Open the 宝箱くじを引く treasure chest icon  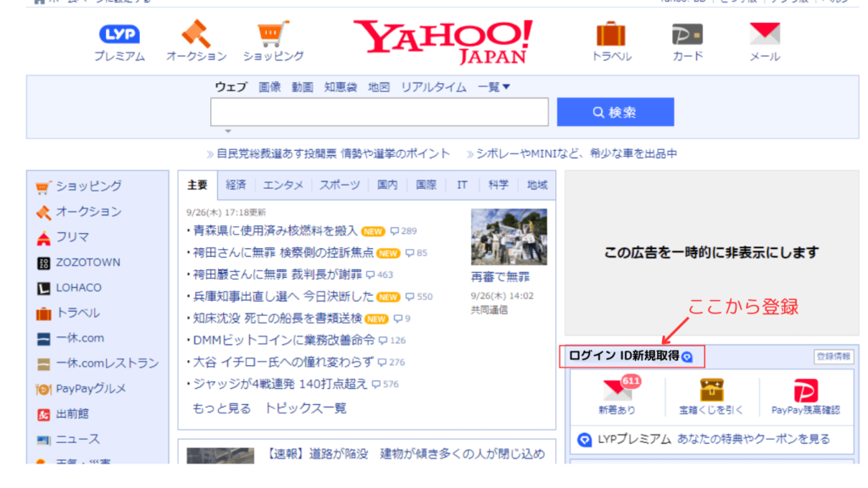tap(711, 391)
